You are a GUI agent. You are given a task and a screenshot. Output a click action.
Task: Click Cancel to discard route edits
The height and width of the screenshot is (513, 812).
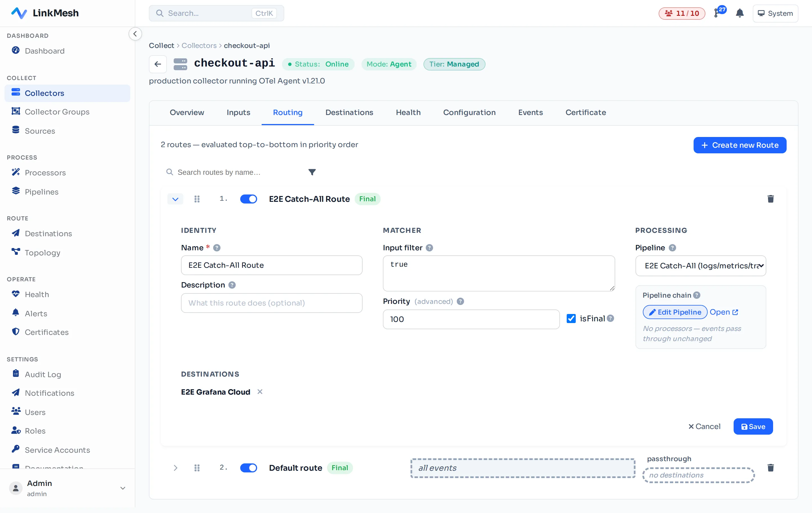click(x=704, y=426)
